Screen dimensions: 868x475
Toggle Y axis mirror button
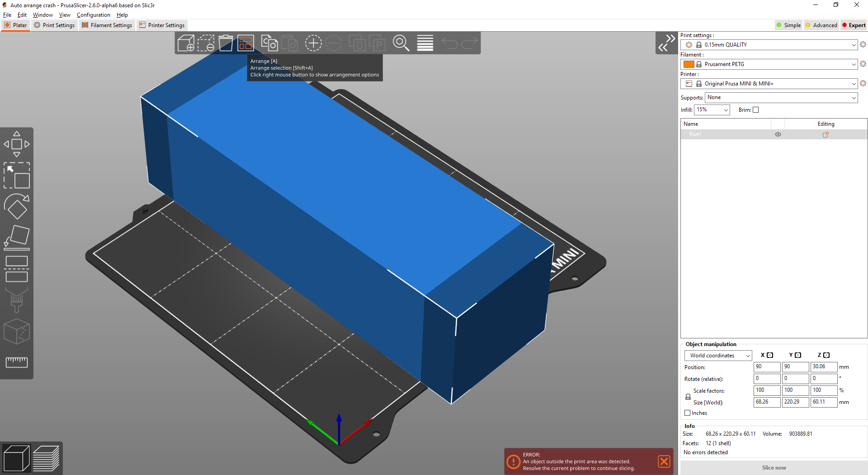[798, 355]
